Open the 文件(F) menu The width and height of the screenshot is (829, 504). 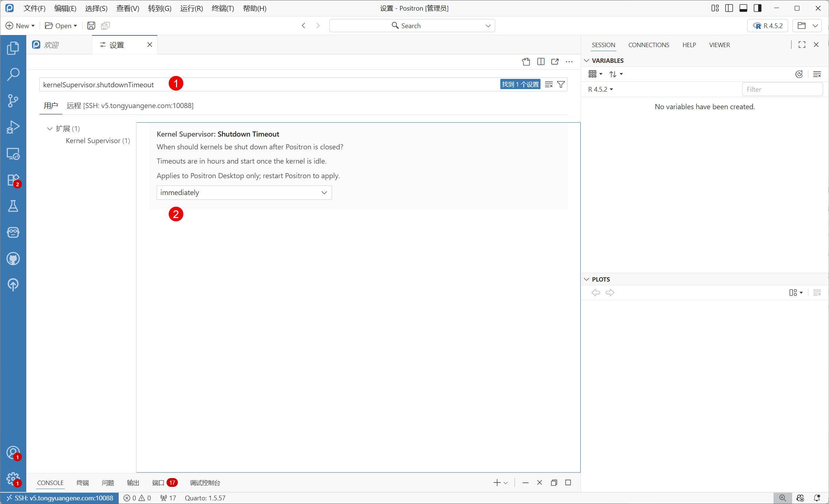[x=35, y=8]
